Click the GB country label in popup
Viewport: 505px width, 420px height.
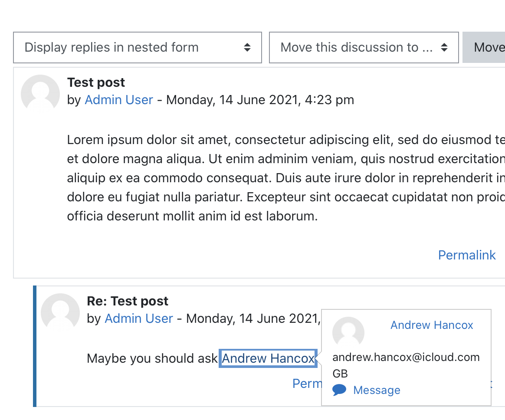tap(340, 374)
